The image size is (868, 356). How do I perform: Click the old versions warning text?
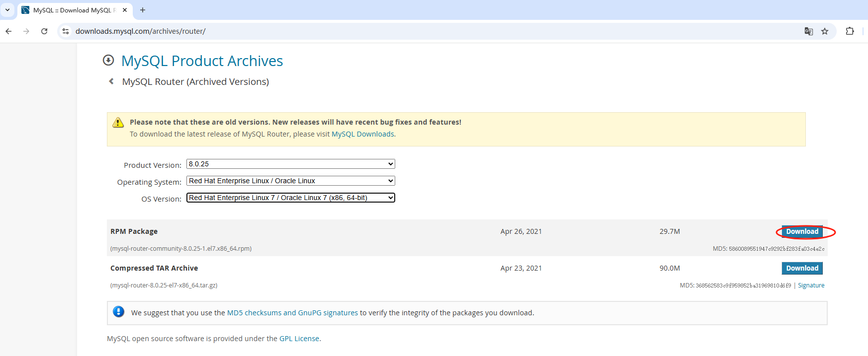click(x=295, y=122)
